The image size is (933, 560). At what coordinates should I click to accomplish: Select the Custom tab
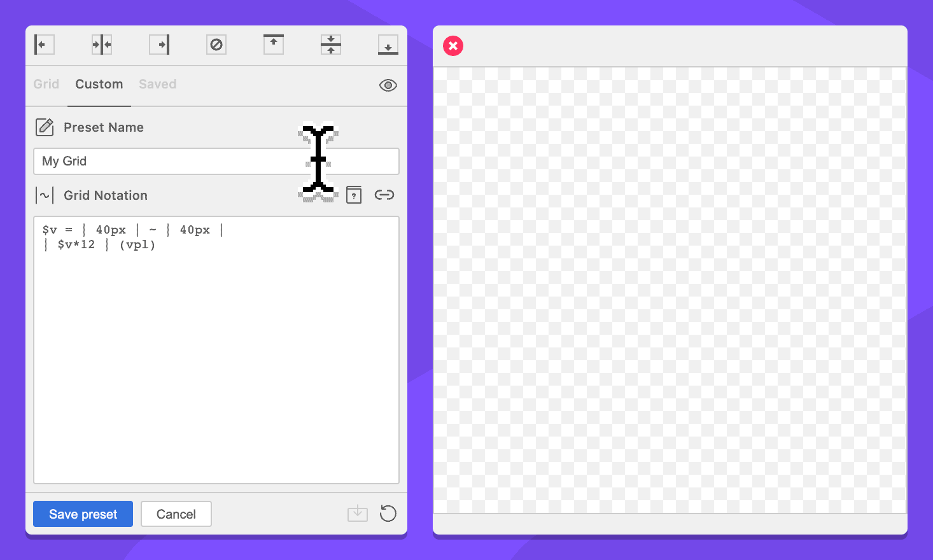point(99,84)
